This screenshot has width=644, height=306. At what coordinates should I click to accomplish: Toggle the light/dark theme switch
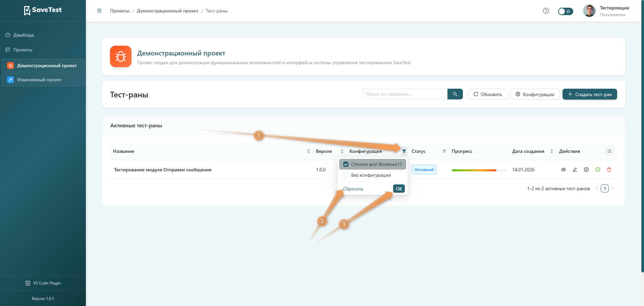click(x=565, y=11)
